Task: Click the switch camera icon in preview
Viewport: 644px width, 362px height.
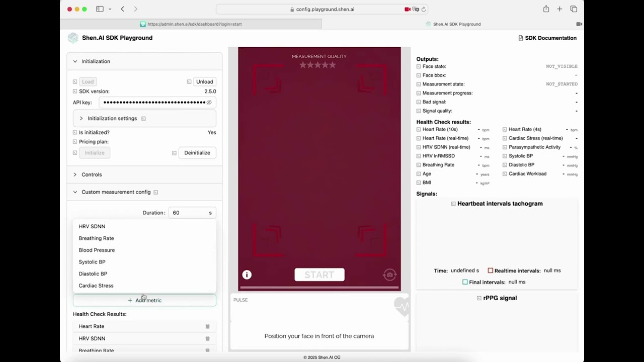Action: tap(389, 275)
